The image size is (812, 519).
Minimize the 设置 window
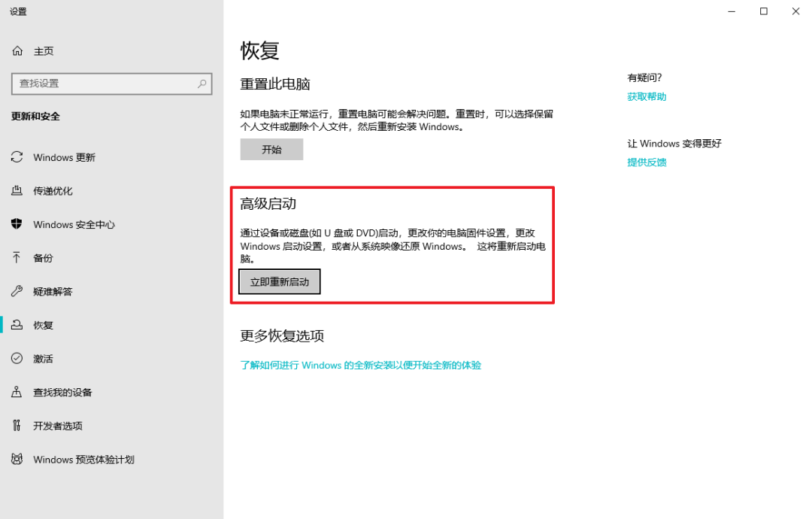(732, 11)
